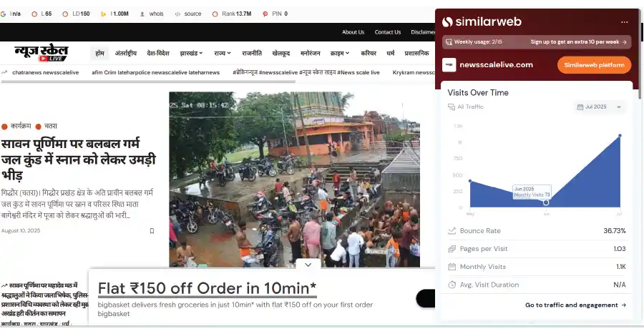The height and width of the screenshot is (334, 644).
Task: Go to traffic and engagement
Action: [576, 305]
